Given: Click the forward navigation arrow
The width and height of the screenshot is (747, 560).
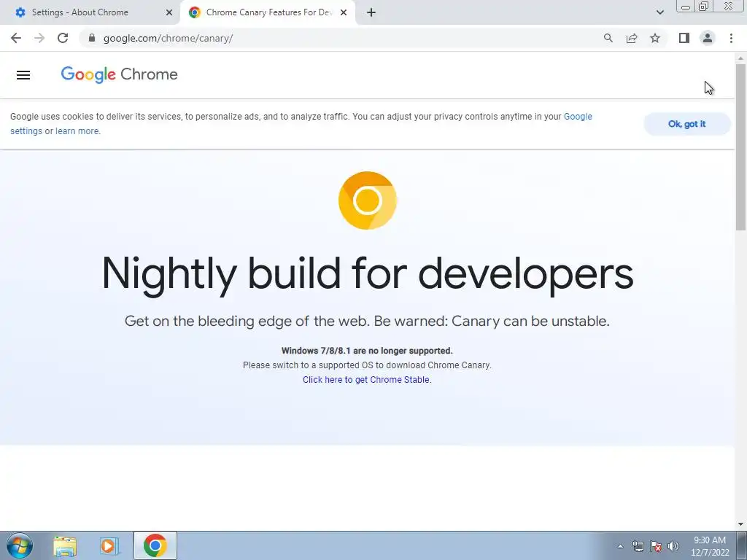Looking at the screenshot, I should coord(39,38).
